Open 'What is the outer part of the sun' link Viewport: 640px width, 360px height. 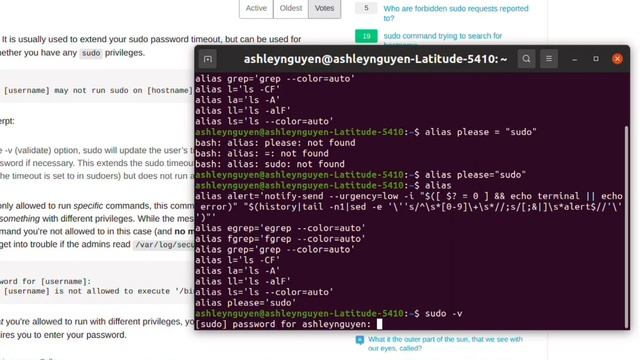click(x=445, y=344)
